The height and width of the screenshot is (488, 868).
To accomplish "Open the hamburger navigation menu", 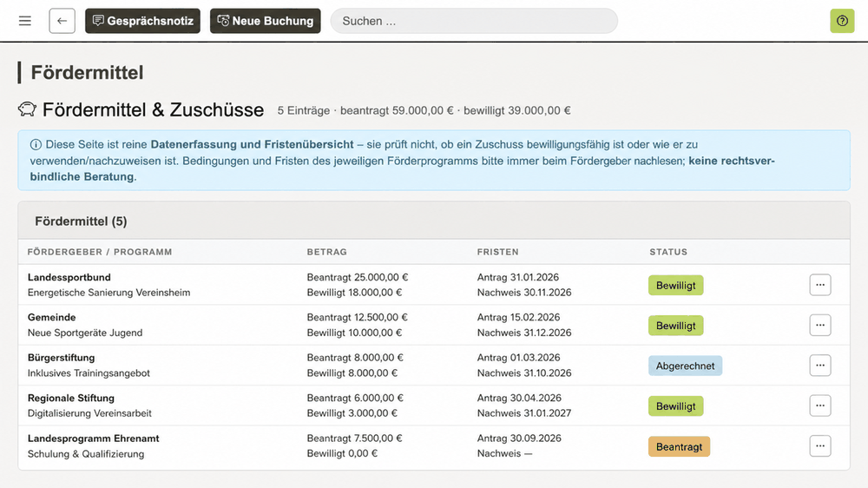I will tap(25, 21).
